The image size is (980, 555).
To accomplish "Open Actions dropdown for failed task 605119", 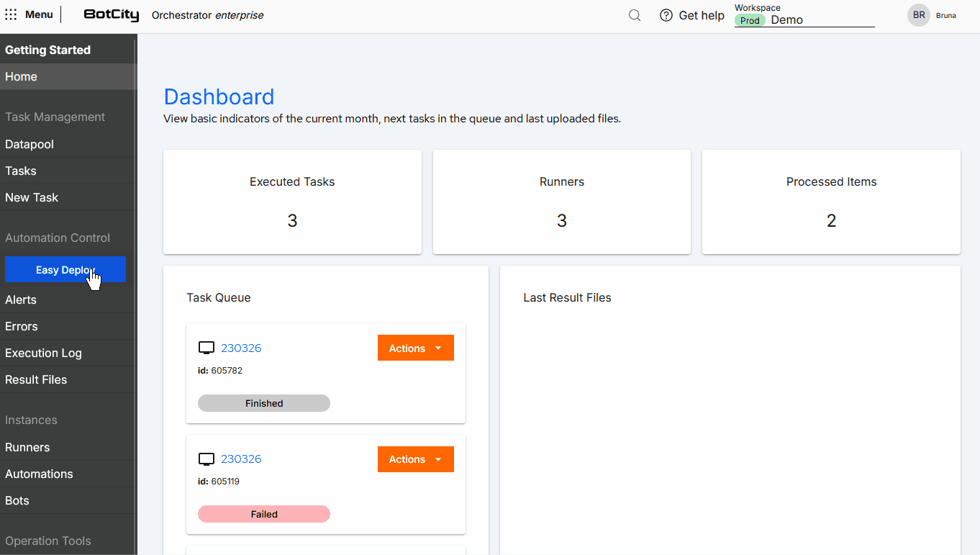I will coord(415,459).
